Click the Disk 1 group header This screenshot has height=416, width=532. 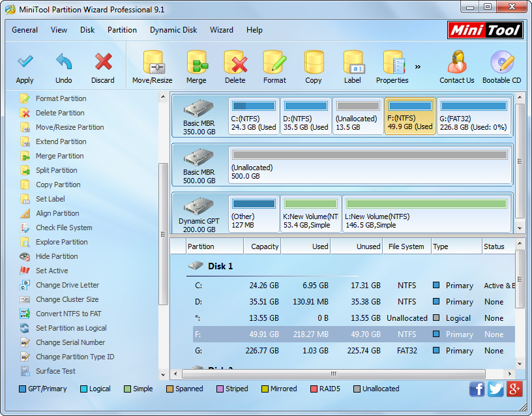point(220,266)
